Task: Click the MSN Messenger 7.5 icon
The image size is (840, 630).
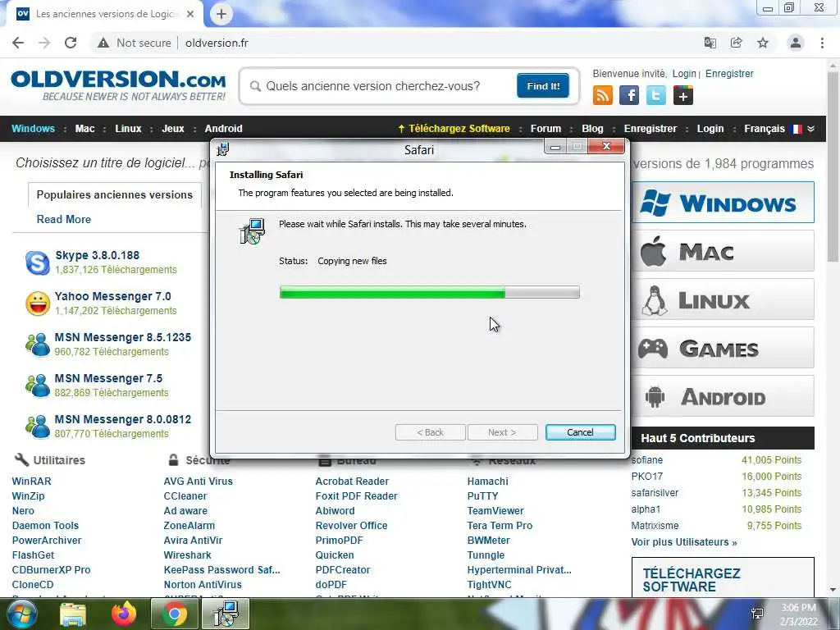Action: point(38,386)
